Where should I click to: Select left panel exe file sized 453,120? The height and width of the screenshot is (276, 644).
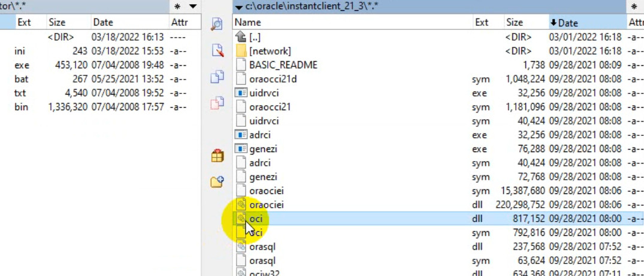101,65
